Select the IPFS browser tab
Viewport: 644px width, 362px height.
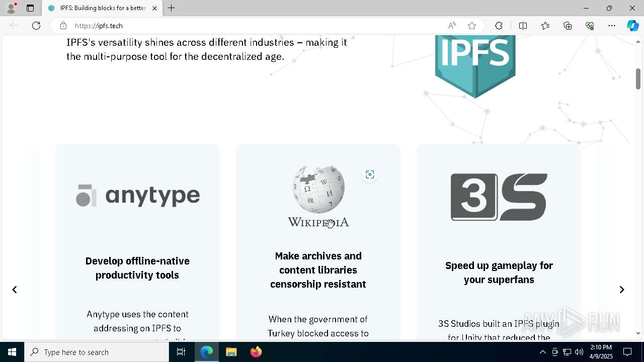(102, 8)
